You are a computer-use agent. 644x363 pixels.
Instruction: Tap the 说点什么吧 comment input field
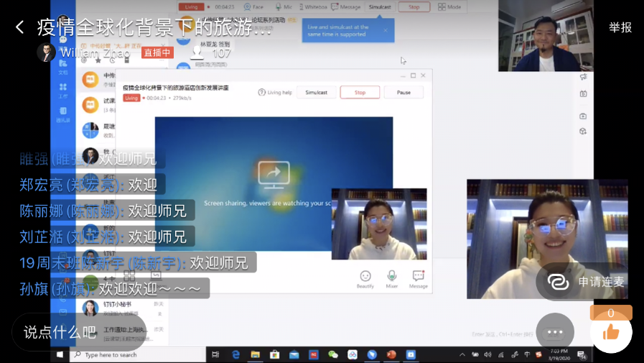[61, 332]
